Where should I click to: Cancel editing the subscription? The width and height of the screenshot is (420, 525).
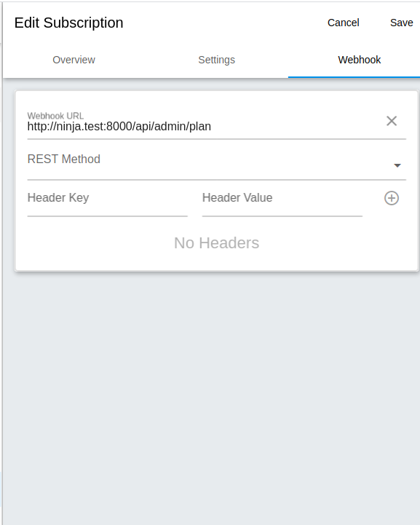tap(343, 23)
